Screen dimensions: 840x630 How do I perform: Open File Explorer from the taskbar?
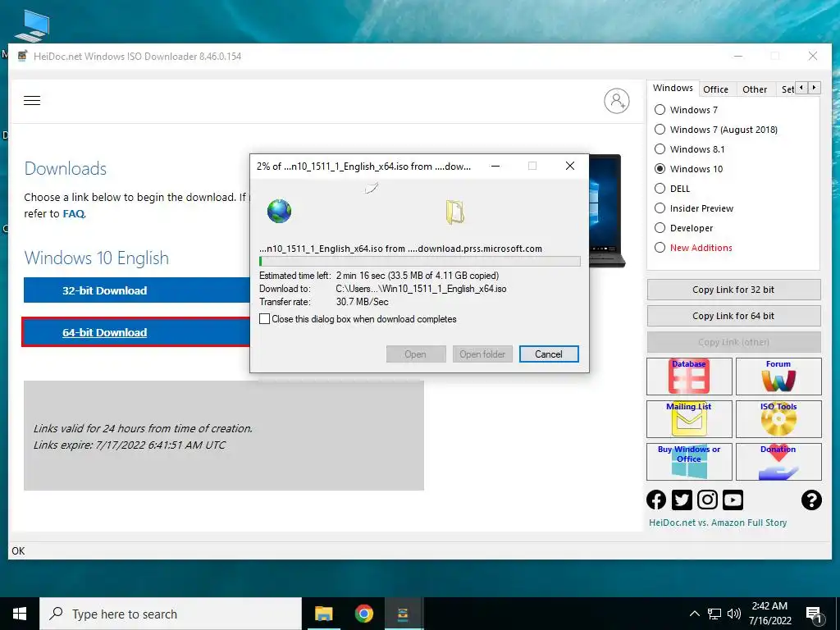pyautogui.click(x=323, y=614)
